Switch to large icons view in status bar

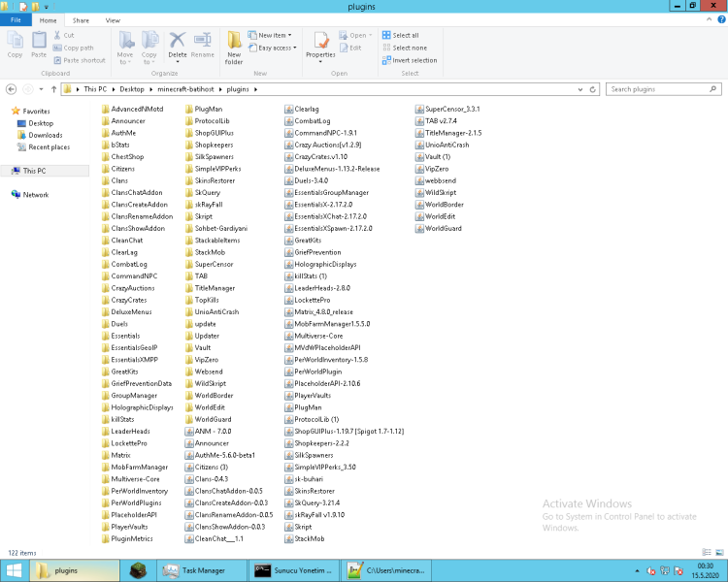point(719,552)
